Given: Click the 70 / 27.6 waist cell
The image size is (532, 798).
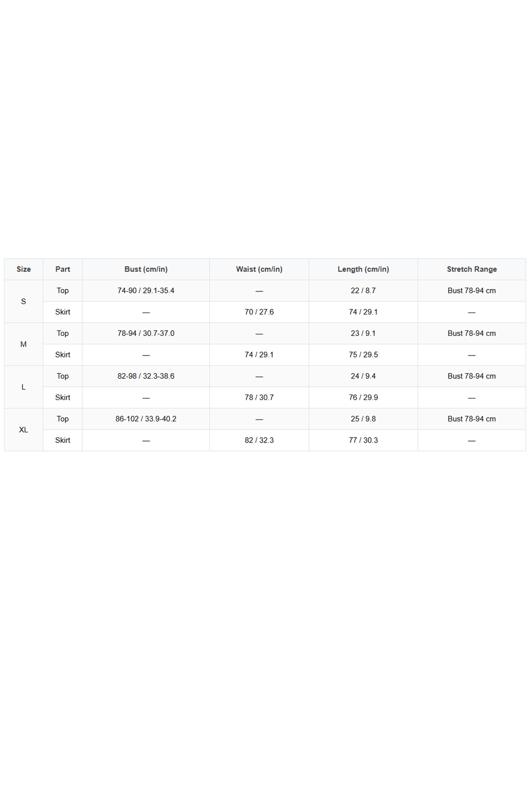Looking at the screenshot, I should [x=259, y=312].
